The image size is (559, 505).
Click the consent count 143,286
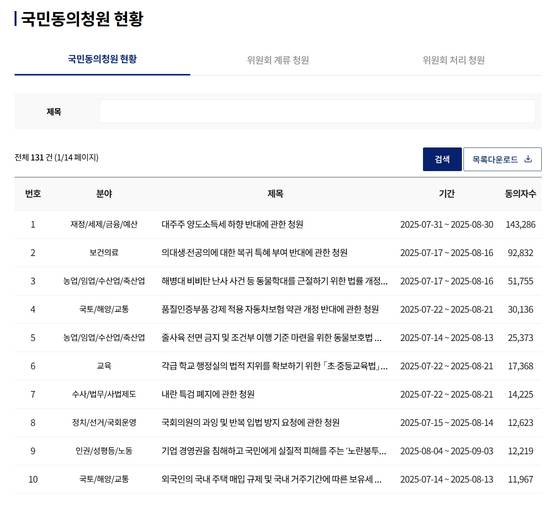(520, 225)
